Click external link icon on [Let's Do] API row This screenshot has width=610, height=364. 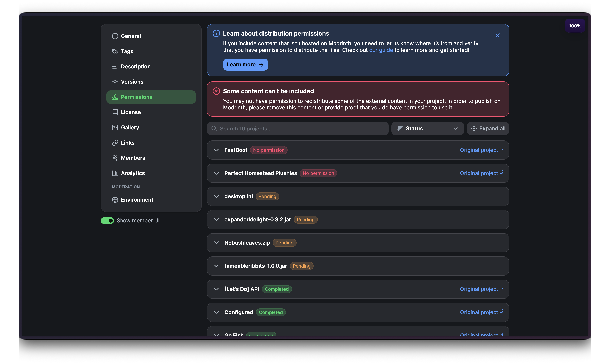pos(501,288)
